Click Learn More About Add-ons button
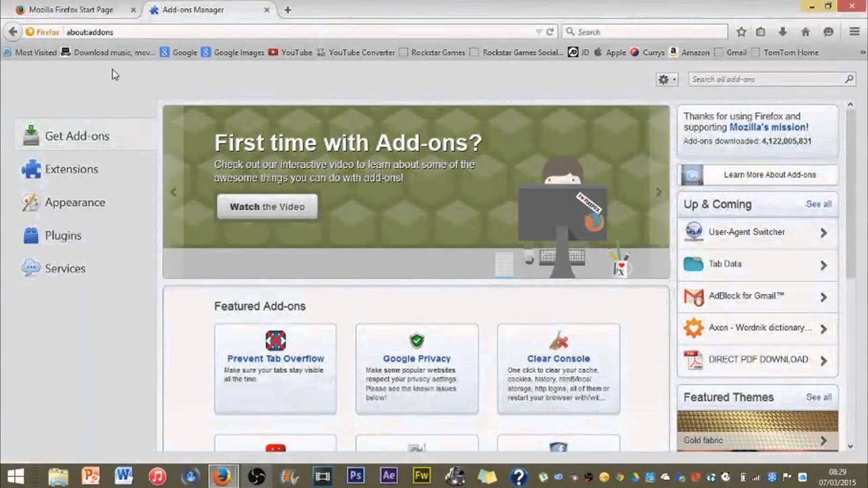Screen dimensions: 868x488 [x=757, y=175]
